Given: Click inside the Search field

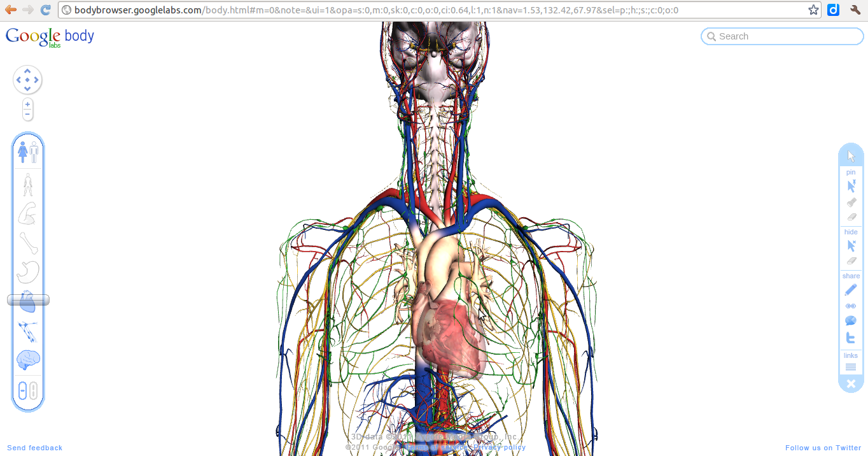Looking at the screenshot, I should [x=781, y=36].
